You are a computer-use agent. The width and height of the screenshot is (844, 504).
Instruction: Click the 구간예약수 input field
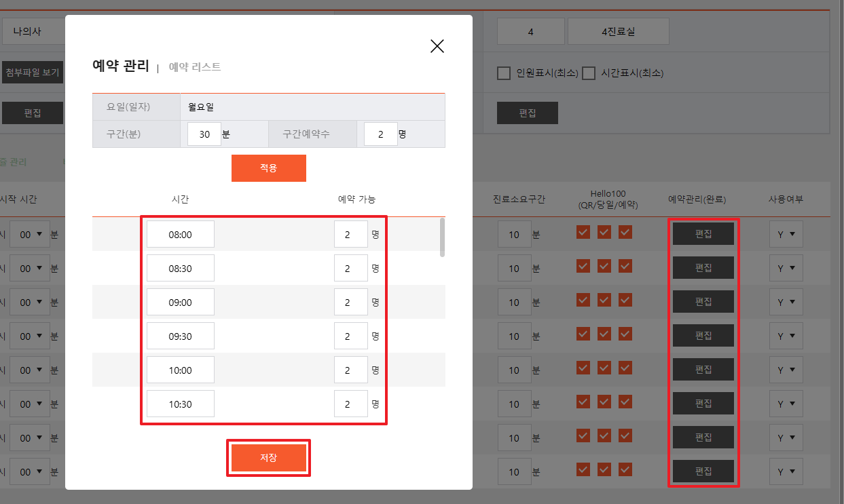(x=380, y=134)
